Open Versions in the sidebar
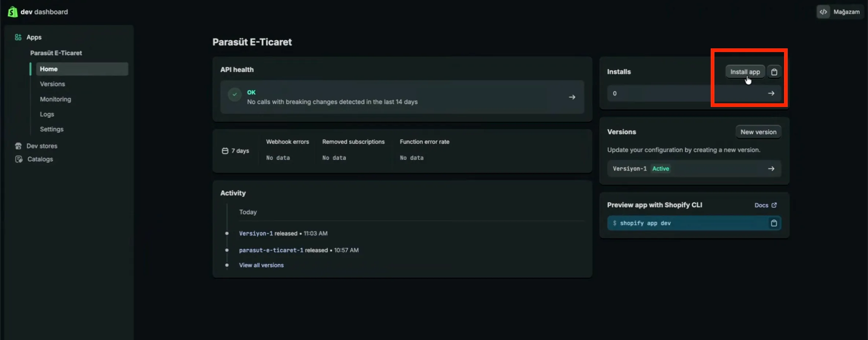Image resolution: width=868 pixels, height=340 pixels. (x=52, y=84)
